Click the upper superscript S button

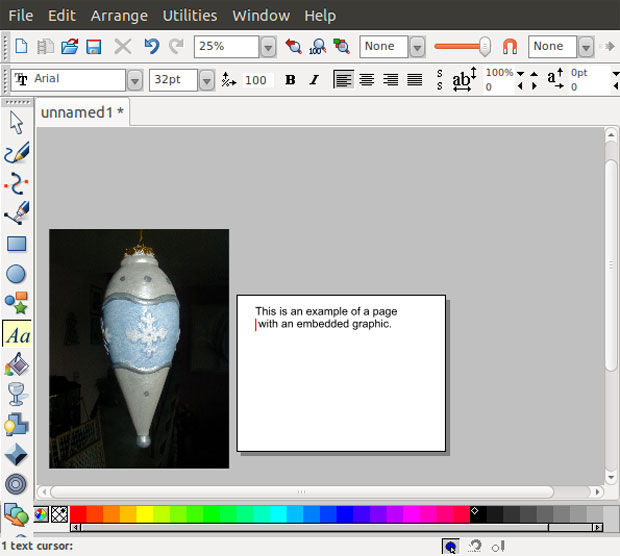point(440,73)
